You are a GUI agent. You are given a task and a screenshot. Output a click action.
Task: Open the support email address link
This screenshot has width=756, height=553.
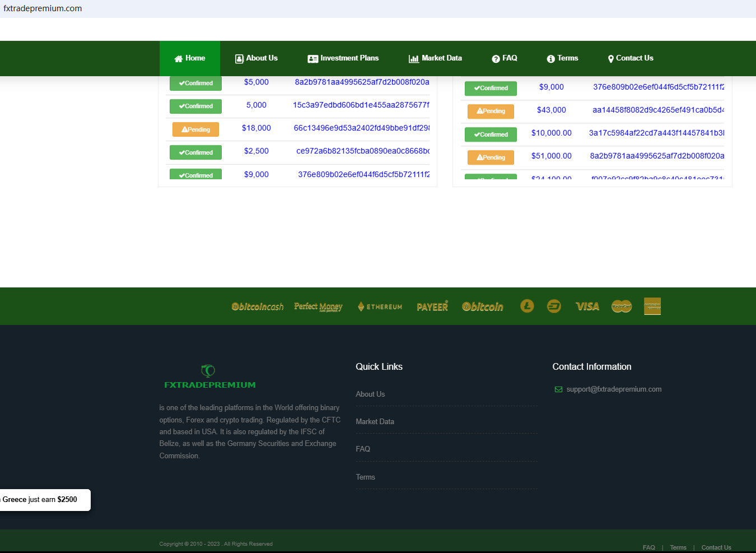(614, 389)
